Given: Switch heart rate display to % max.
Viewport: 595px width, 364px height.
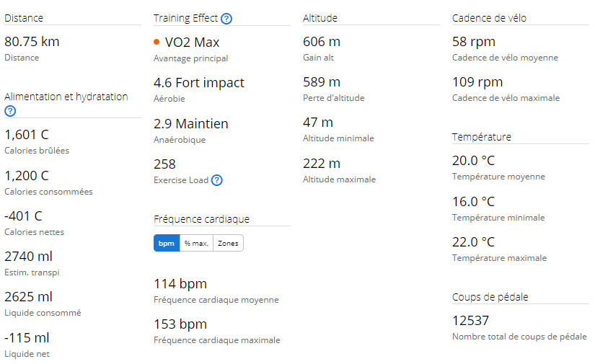Looking at the screenshot, I should (196, 243).
